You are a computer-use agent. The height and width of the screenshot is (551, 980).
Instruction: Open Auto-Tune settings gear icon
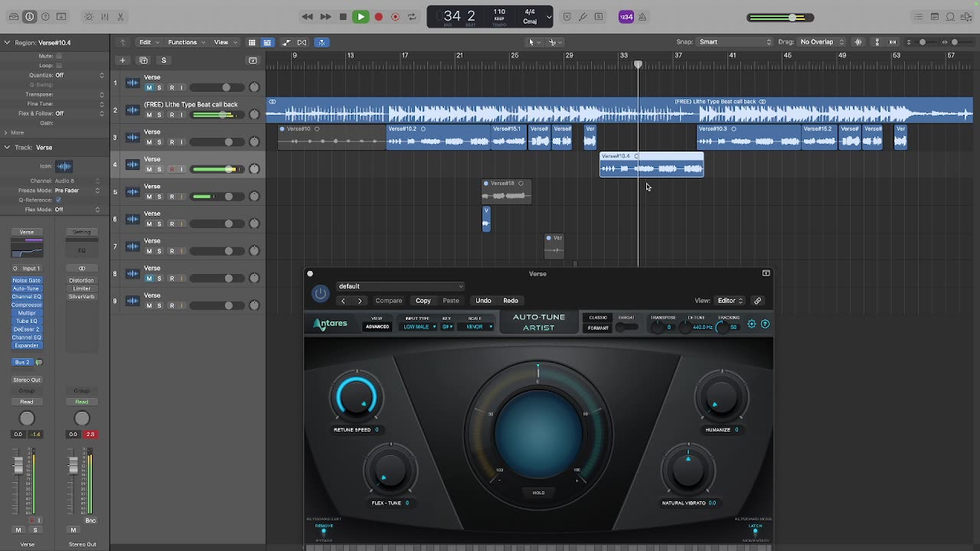pyautogui.click(x=751, y=324)
